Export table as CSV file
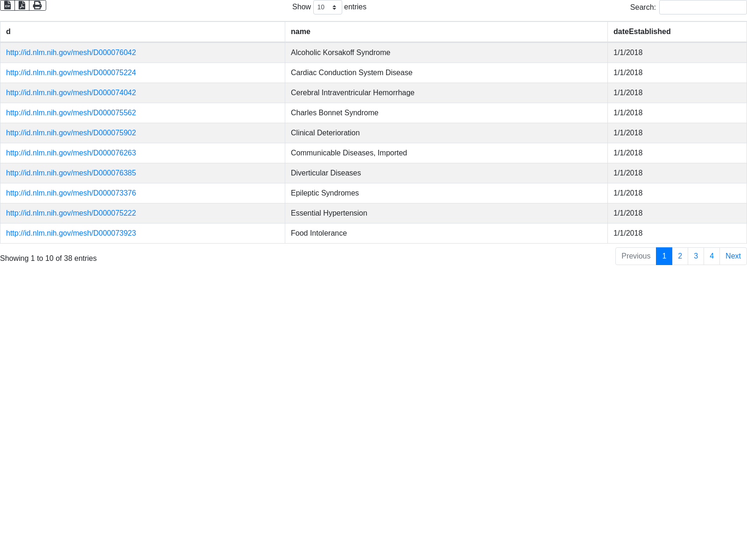The width and height of the screenshot is (747, 560). pyautogui.click(x=7, y=5)
